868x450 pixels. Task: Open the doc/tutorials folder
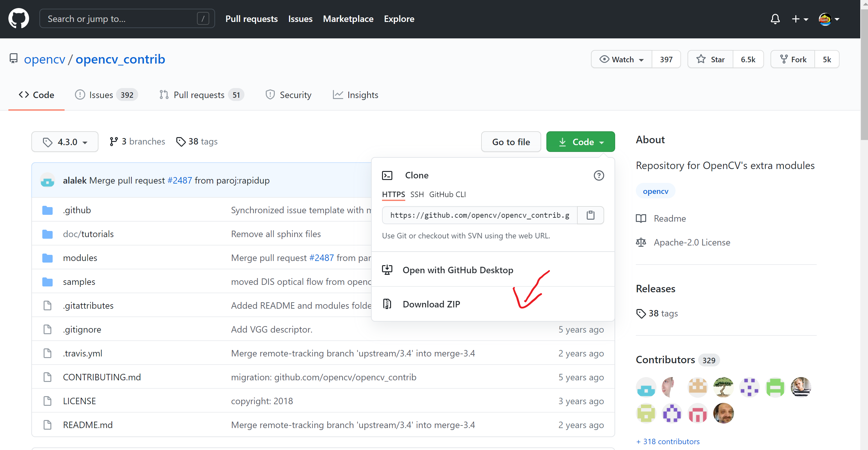[88, 234]
